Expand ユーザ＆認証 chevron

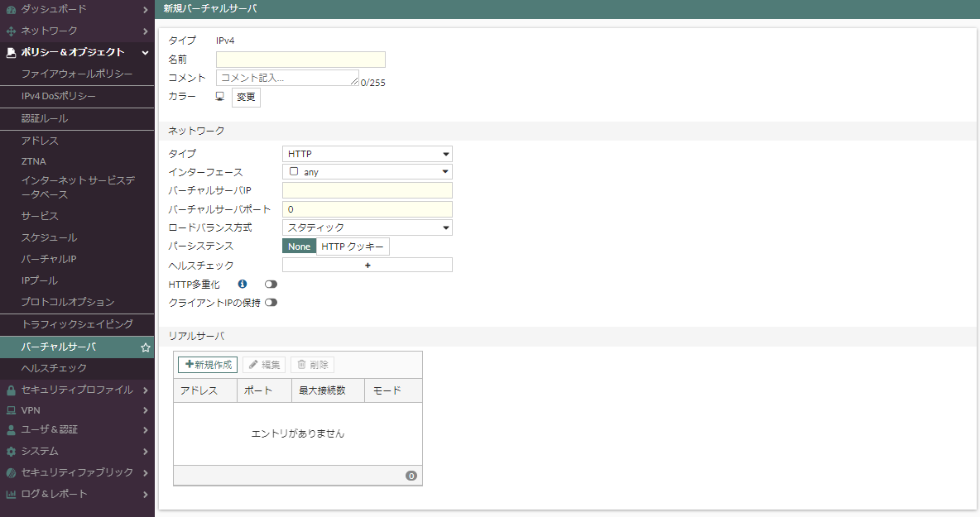(x=146, y=430)
